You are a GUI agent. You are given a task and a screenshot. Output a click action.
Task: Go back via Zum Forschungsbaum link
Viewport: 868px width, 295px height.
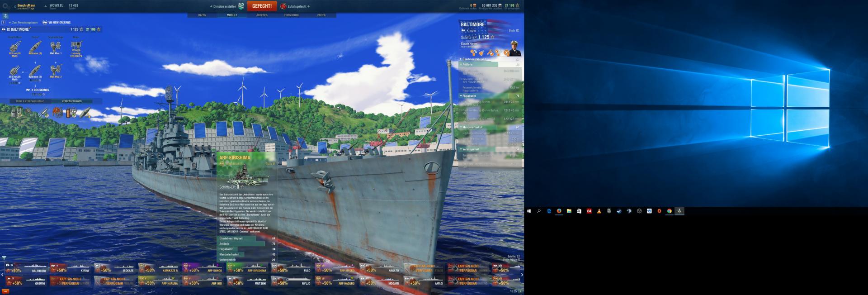tap(23, 22)
